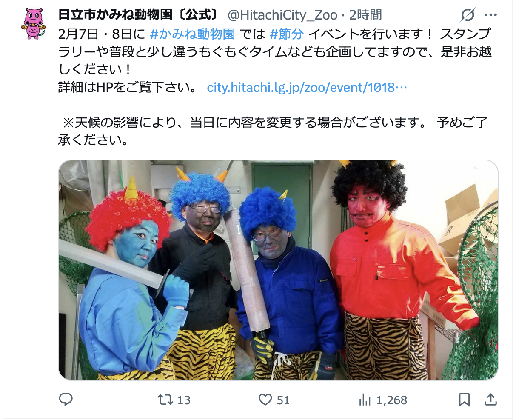Open the #かみね動物園 hashtag
This screenshot has width=516, height=420.
193,33
